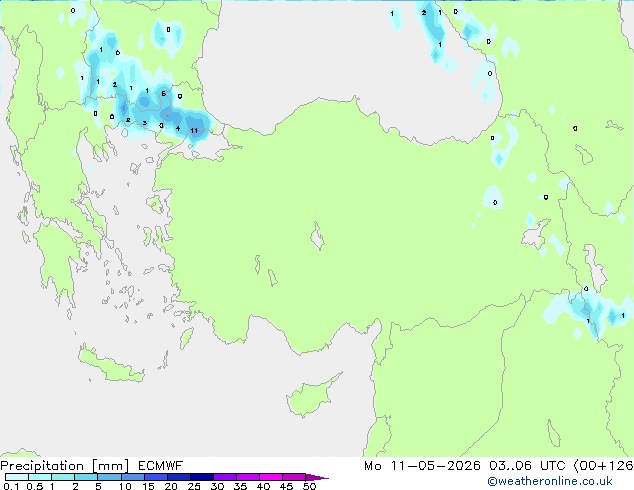
Task: Pick the 30–35 mm purple legend swatch
Action: click(224, 477)
